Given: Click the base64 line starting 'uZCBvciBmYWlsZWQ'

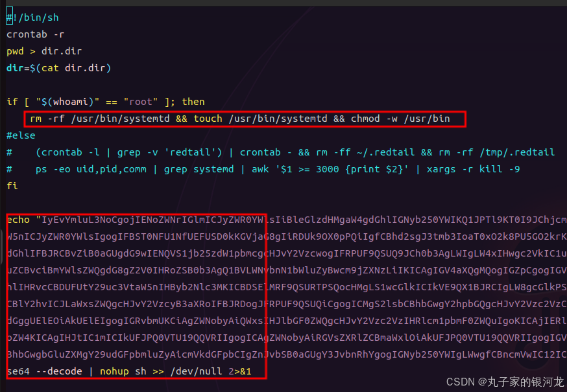Looking at the screenshot, I should tap(286, 270).
